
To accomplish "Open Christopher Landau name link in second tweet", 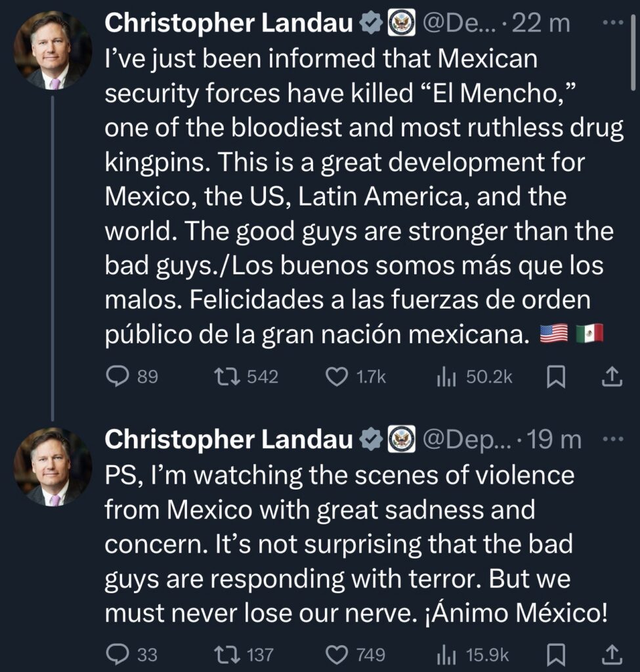I will pyautogui.click(x=228, y=440).
